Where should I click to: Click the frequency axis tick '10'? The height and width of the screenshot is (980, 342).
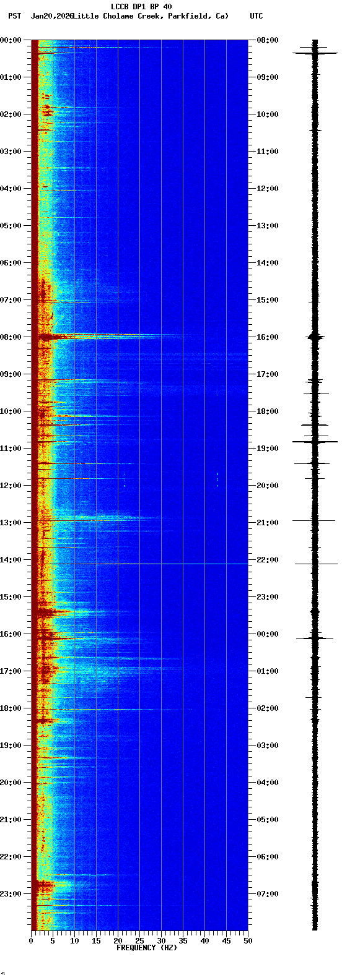pyautogui.click(x=74, y=941)
